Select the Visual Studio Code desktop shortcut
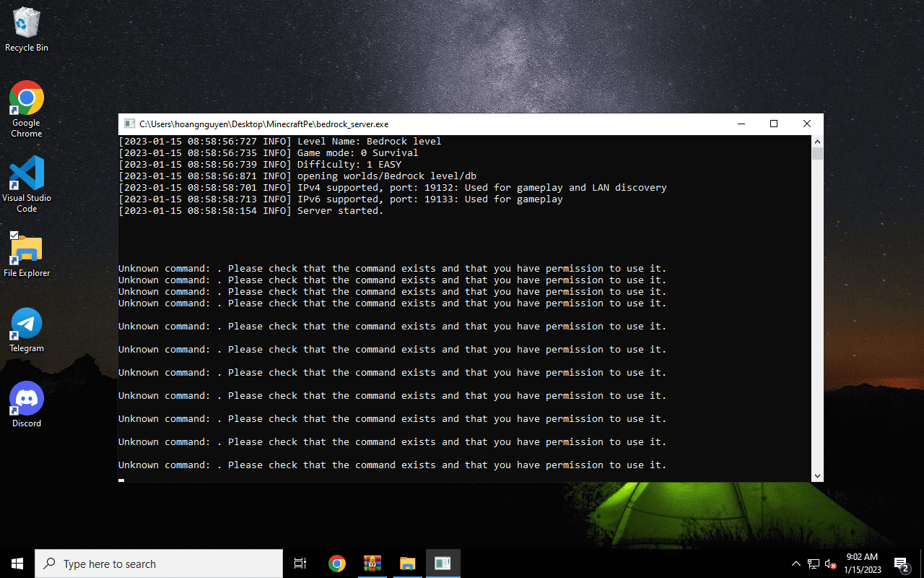Viewport: 924px width, 578px height. (x=27, y=184)
